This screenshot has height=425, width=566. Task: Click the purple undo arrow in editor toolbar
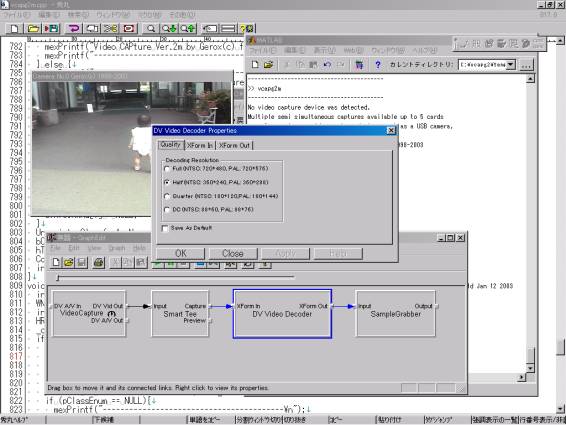(74, 28)
